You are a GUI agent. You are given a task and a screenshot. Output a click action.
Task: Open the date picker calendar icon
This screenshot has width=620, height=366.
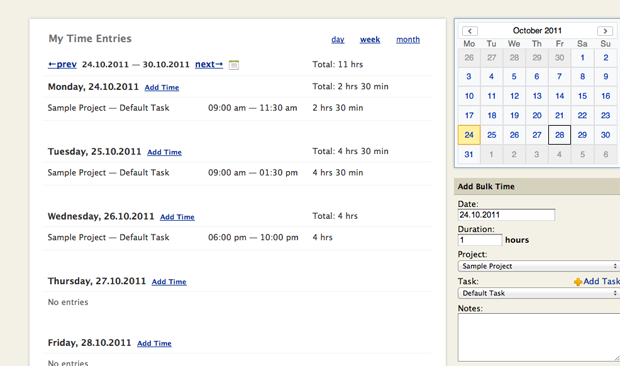pos(234,64)
